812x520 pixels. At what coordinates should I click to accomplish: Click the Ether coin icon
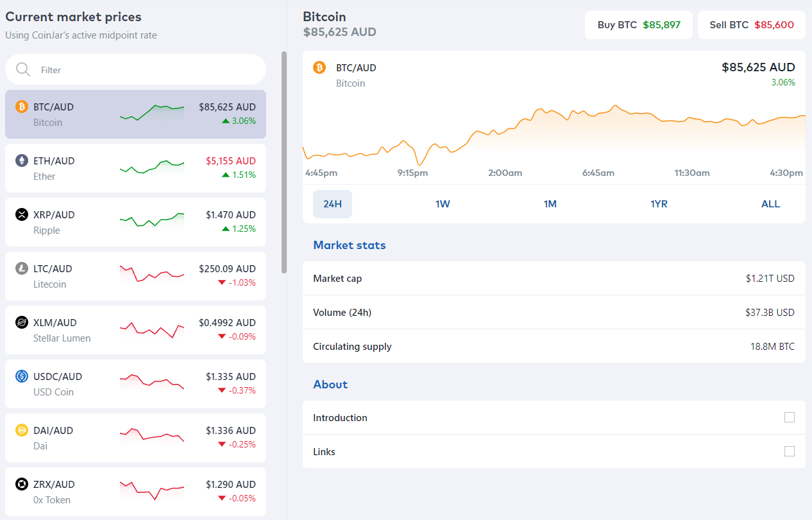tap(22, 160)
